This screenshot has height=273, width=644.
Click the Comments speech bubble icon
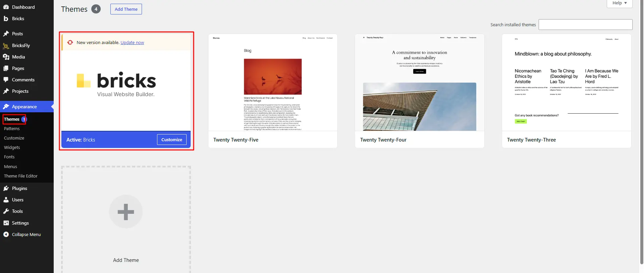point(6,80)
